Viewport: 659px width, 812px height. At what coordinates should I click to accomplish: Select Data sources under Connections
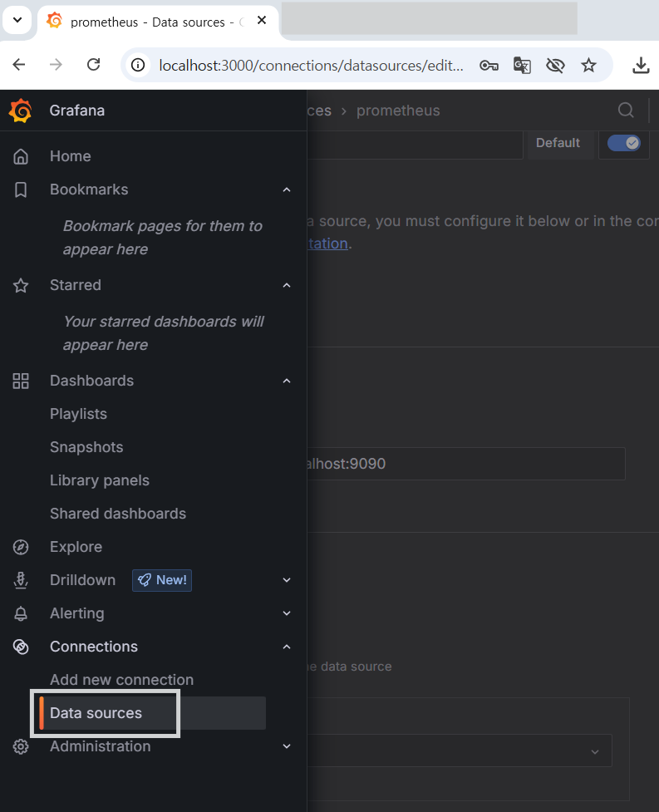[x=96, y=713]
